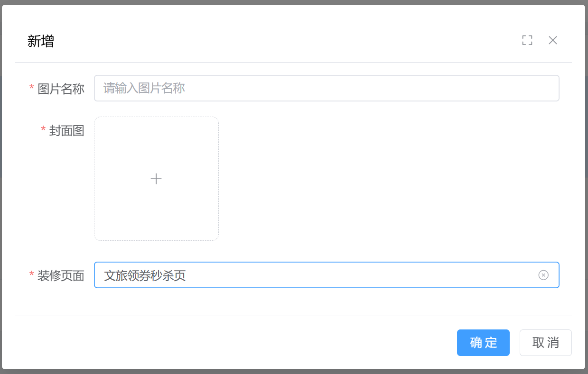This screenshot has width=588, height=374.
Task: Click the dialog footer left of 确定
Action: tap(237, 342)
